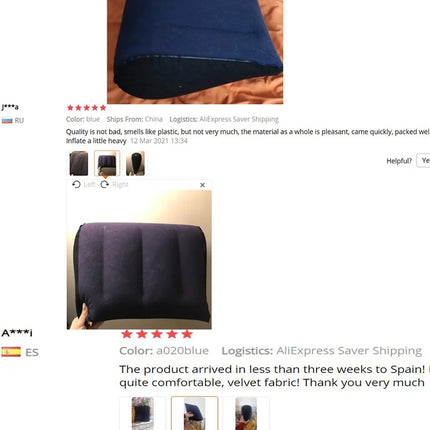Open third thumbnail in A***i's review
The width and height of the screenshot is (430, 430).
(246, 413)
